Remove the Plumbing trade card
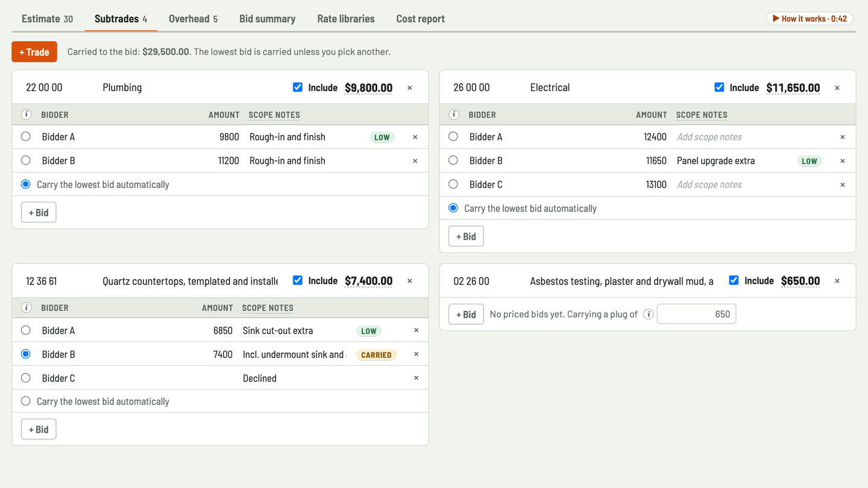Viewport: 868px width, 488px height. click(x=410, y=88)
